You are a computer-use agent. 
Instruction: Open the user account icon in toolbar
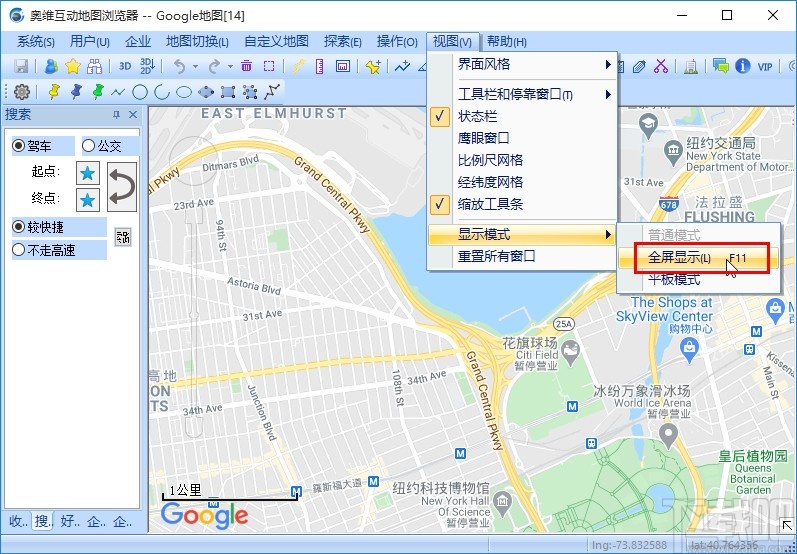tap(51, 66)
